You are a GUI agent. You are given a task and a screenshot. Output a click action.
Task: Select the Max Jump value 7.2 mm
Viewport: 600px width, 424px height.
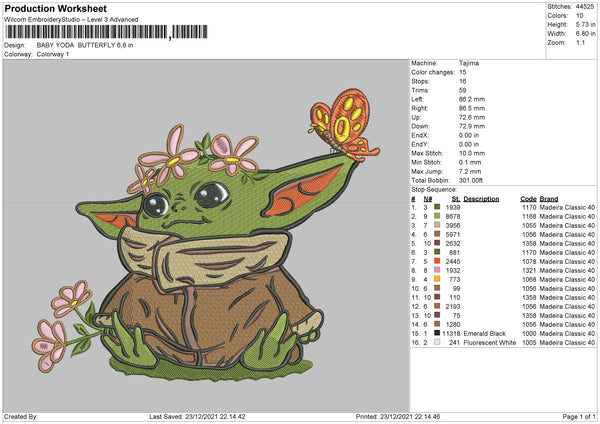(x=470, y=171)
